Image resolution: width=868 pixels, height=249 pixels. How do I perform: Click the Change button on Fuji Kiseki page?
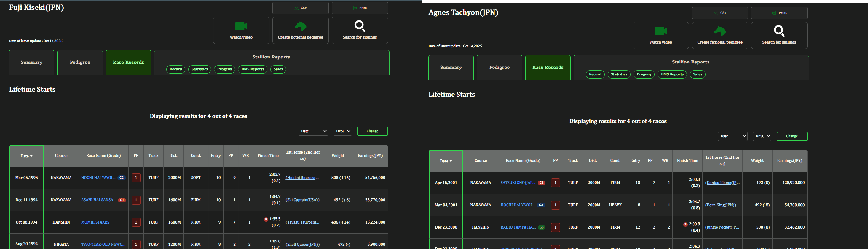[373, 131]
